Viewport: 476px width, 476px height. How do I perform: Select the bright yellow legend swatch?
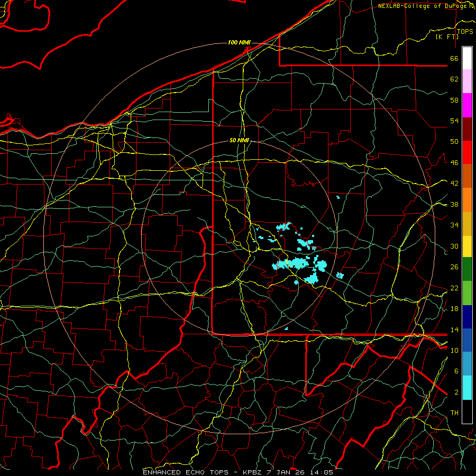click(x=467, y=246)
